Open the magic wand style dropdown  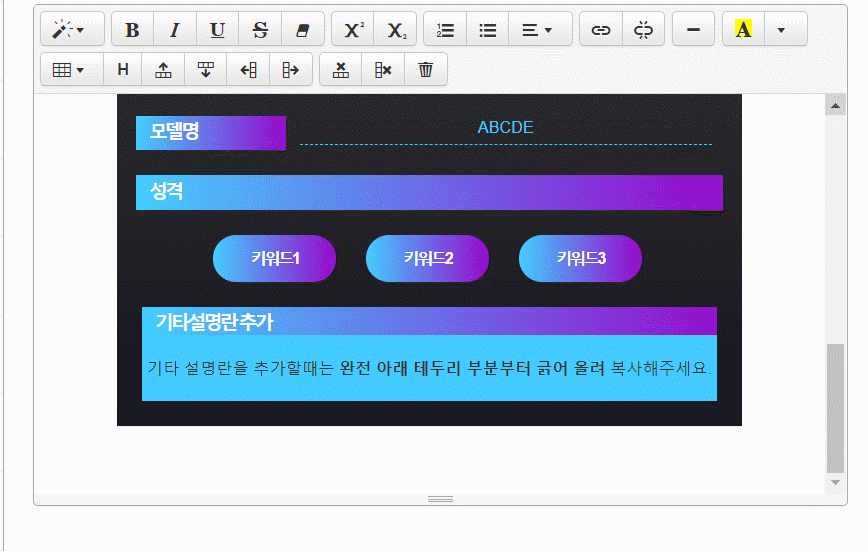[x=72, y=29]
